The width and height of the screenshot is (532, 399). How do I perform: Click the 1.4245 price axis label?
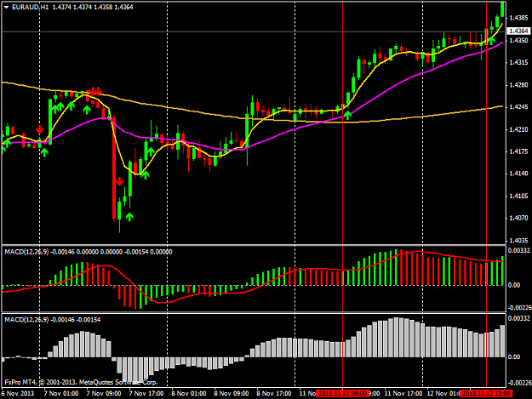tap(518, 107)
